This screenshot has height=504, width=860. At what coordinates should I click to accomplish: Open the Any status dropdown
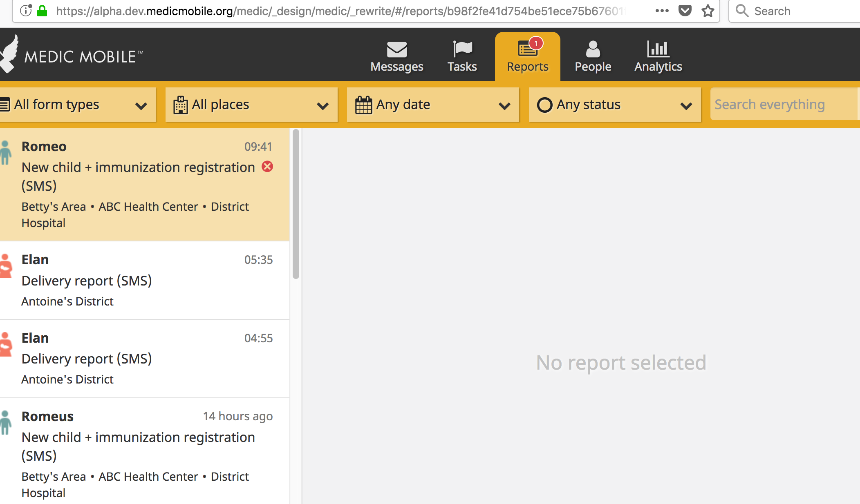pyautogui.click(x=614, y=105)
